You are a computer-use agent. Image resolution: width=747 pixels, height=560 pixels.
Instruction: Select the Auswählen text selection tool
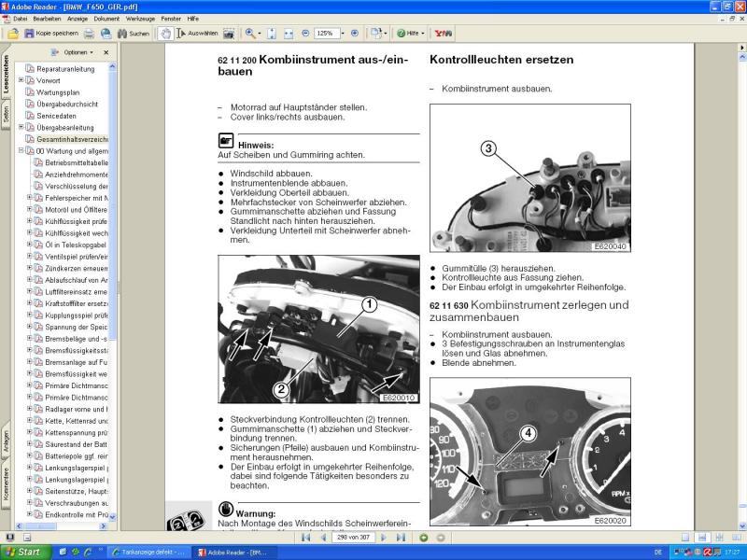pyautogui.click(x=197, y=34)
